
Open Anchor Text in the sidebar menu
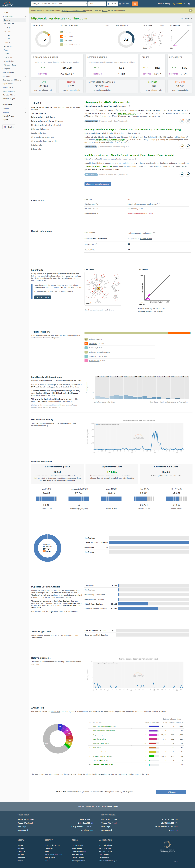click(8, 46)
